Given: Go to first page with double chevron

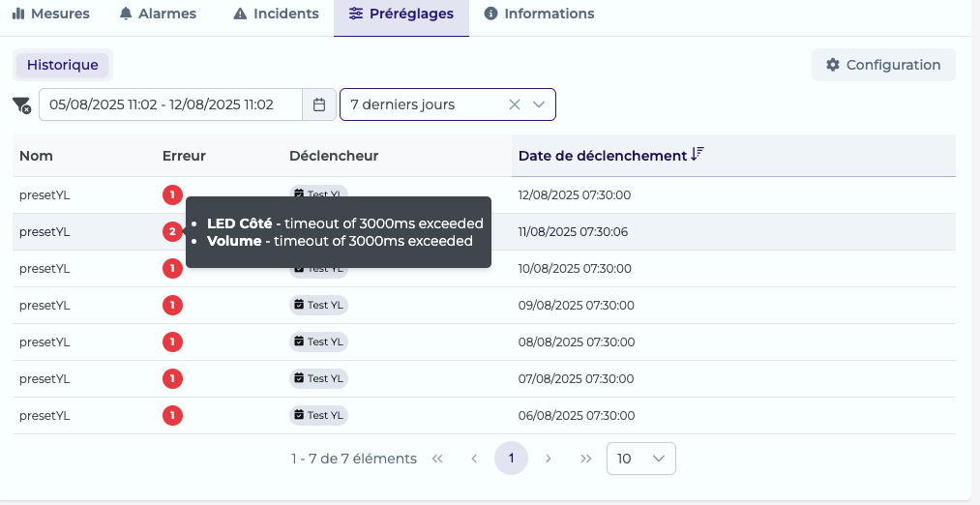Looking at the screenshot, I should [x=437, y=459].
